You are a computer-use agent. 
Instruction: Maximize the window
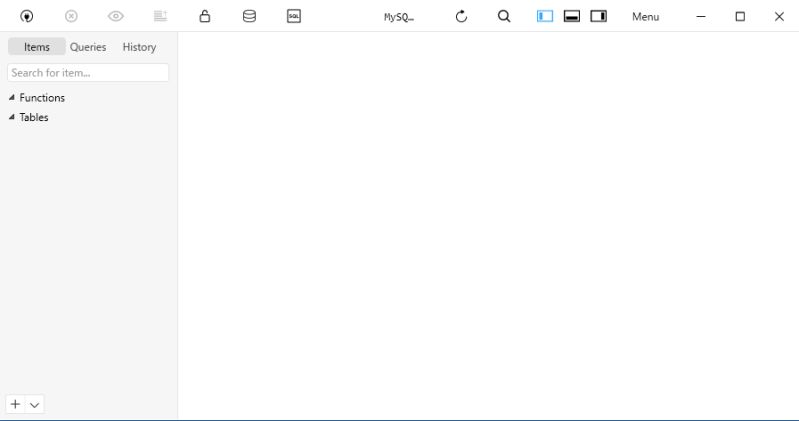tap(740, 16)
